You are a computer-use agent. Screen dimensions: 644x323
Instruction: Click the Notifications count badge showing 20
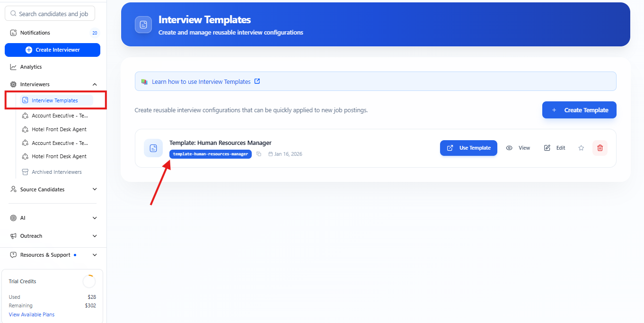[x=95, y=33]
